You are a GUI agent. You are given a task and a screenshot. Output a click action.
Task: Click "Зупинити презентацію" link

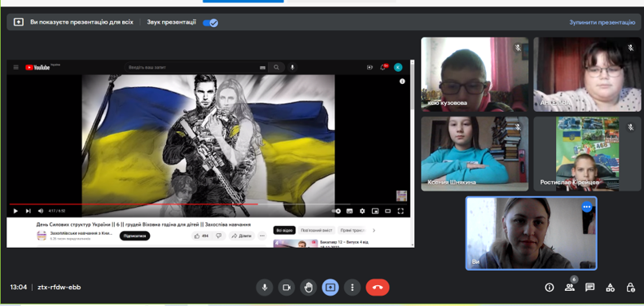[x=603, y=22]
